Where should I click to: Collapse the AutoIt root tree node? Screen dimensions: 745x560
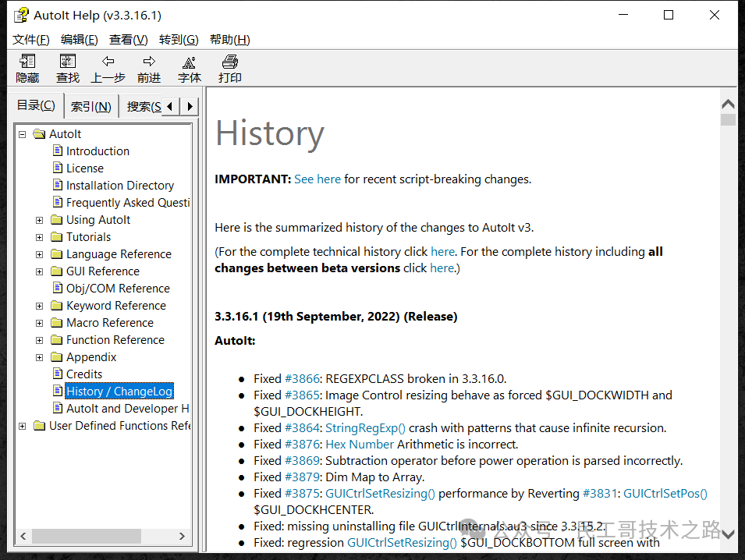tap(22, 134)
